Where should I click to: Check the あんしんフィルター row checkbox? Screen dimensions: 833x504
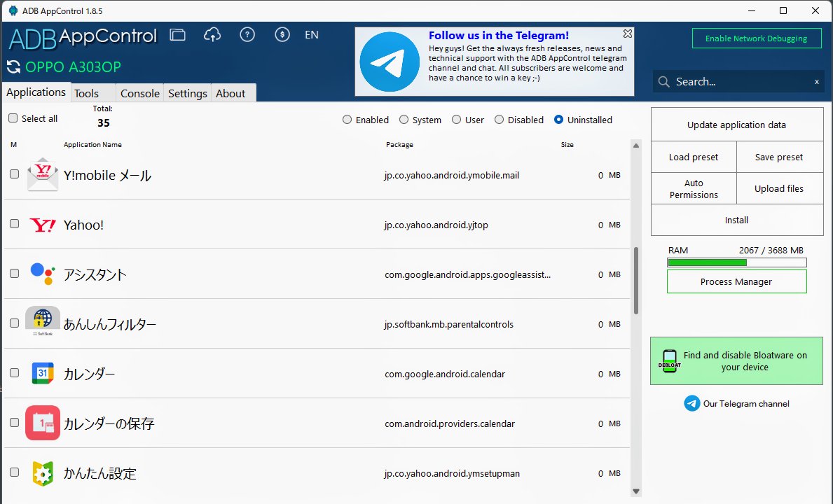click(14, 323)
